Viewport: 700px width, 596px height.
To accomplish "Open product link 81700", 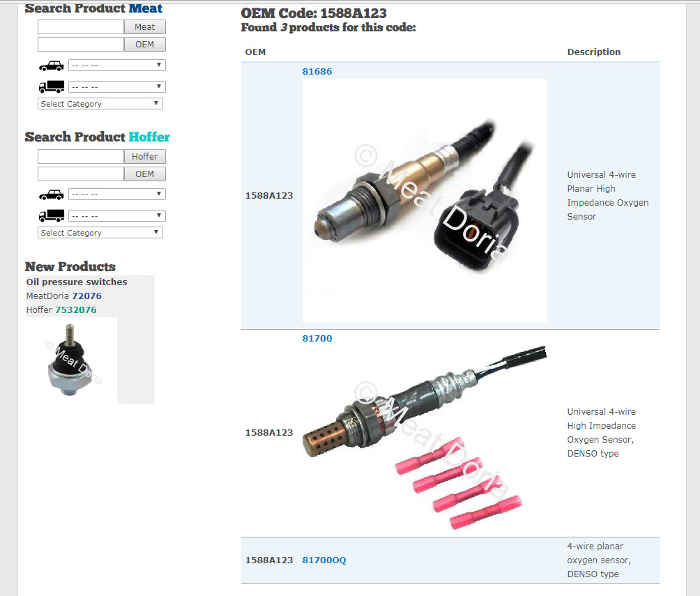I will pyautogui.click(x=317, y=338).
